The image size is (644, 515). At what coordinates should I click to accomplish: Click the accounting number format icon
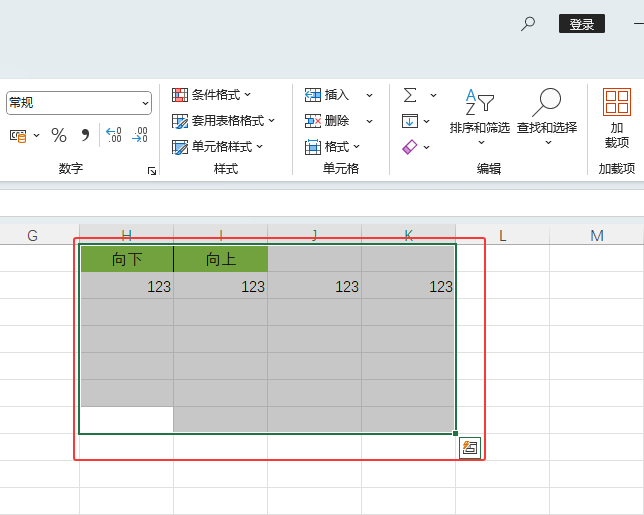click(18, 136)
